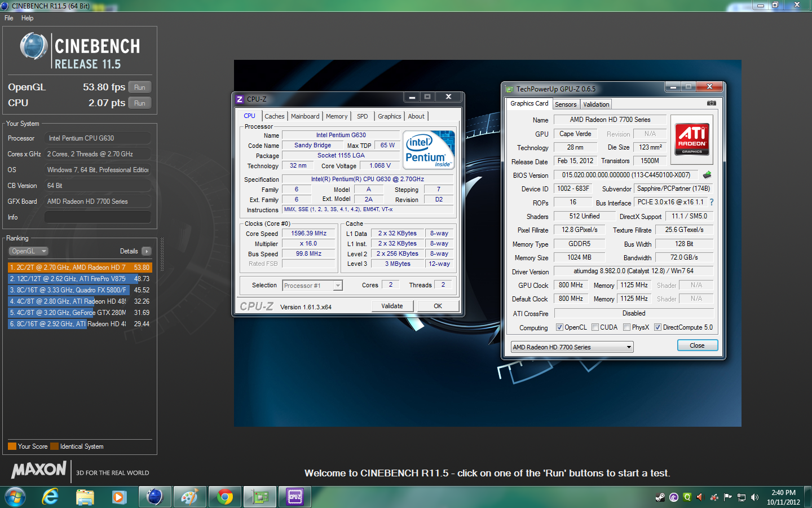The image size is (812, 508).
Task: Click the OK button in CPU-Z
Action: coord(438,306)
